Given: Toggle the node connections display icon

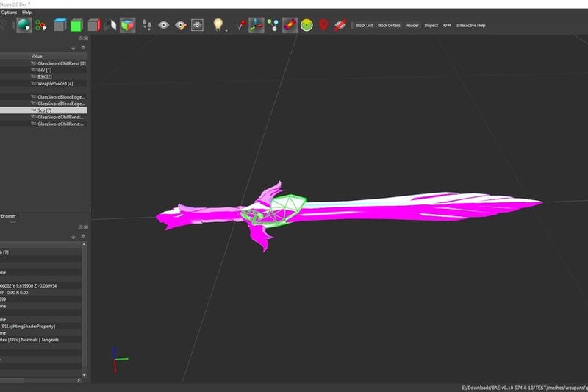Looking at the screenshot, I should (x=273, y=25).
